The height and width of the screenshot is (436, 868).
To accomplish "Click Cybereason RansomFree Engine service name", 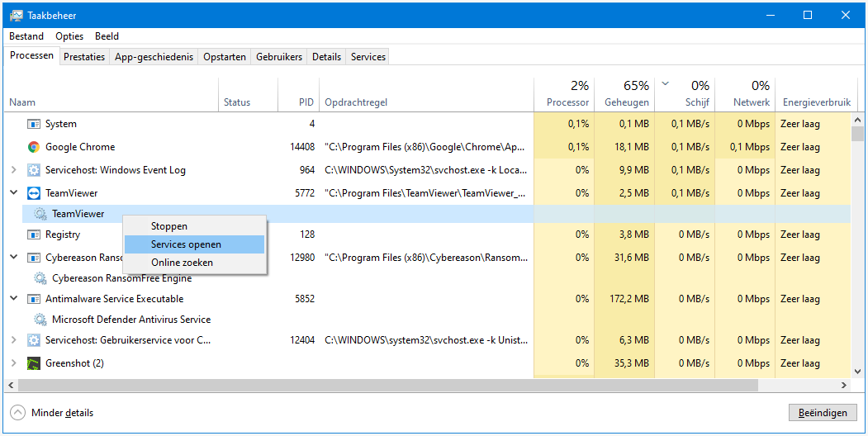I will click(121, 278).
